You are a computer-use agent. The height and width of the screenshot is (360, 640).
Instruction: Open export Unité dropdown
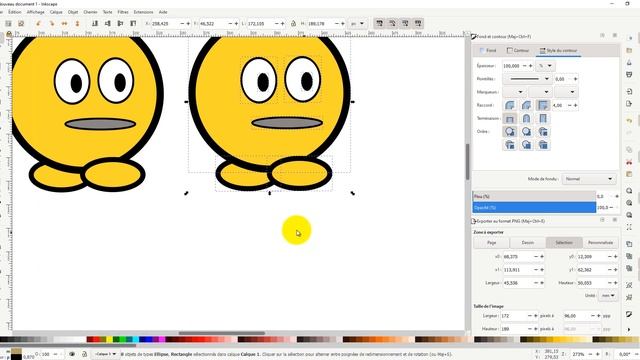(607, 296)
